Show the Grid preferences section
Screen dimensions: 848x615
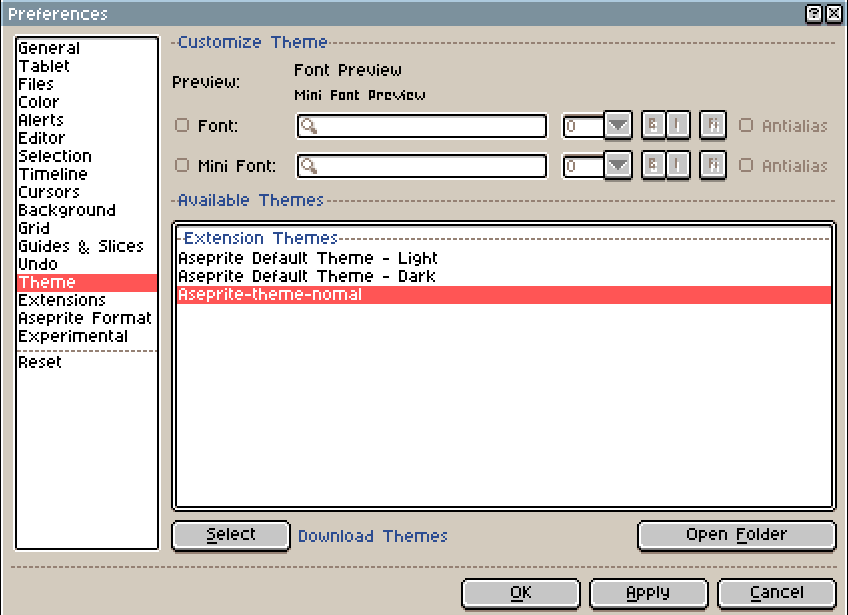click(x=87, y=228)
